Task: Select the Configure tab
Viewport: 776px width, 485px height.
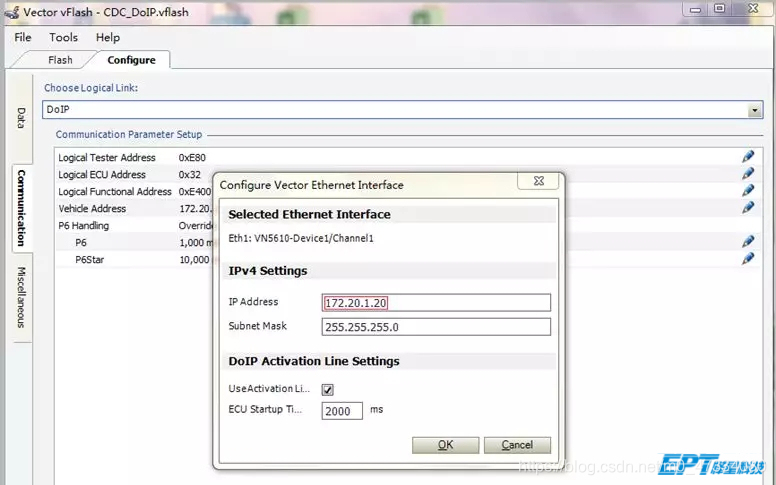Action: click(x=131, y=60)
